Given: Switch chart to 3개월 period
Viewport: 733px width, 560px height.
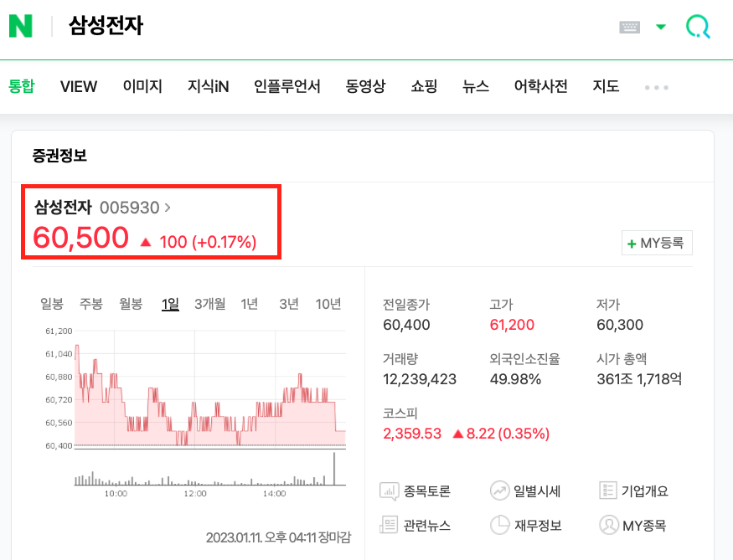Looking at the screenshot, I should [x=210, y=304].
